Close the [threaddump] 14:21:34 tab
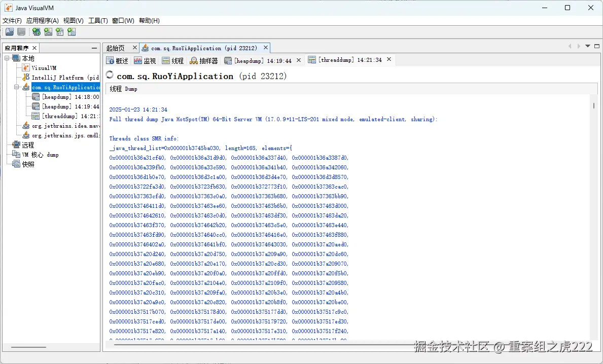 (x=388, y=59)
